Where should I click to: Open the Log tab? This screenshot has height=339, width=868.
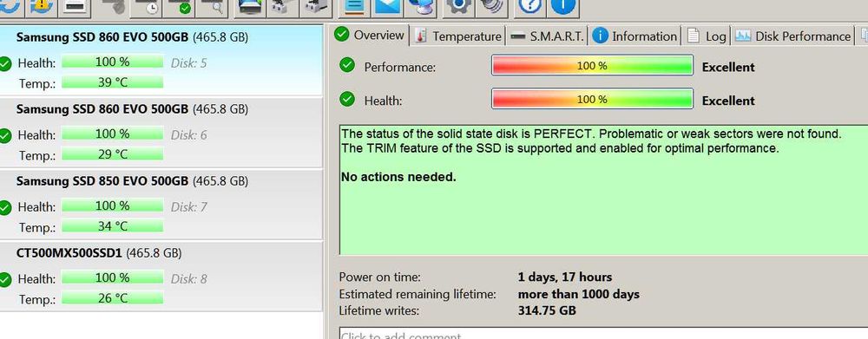tap(707, 36)
